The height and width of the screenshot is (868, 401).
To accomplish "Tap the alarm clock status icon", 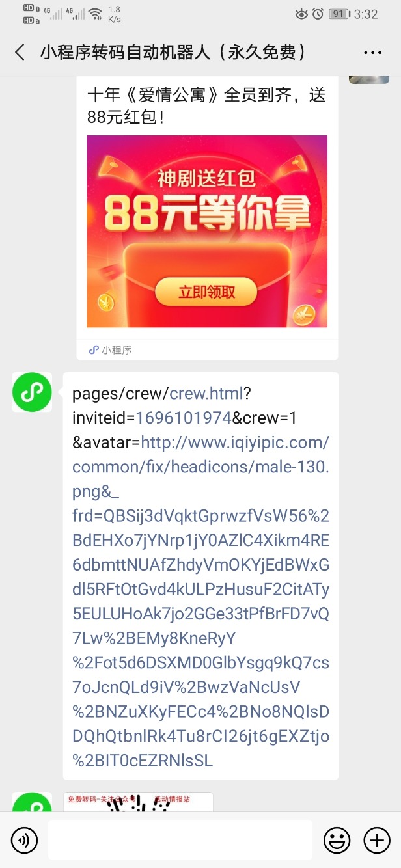I will 318,14.
